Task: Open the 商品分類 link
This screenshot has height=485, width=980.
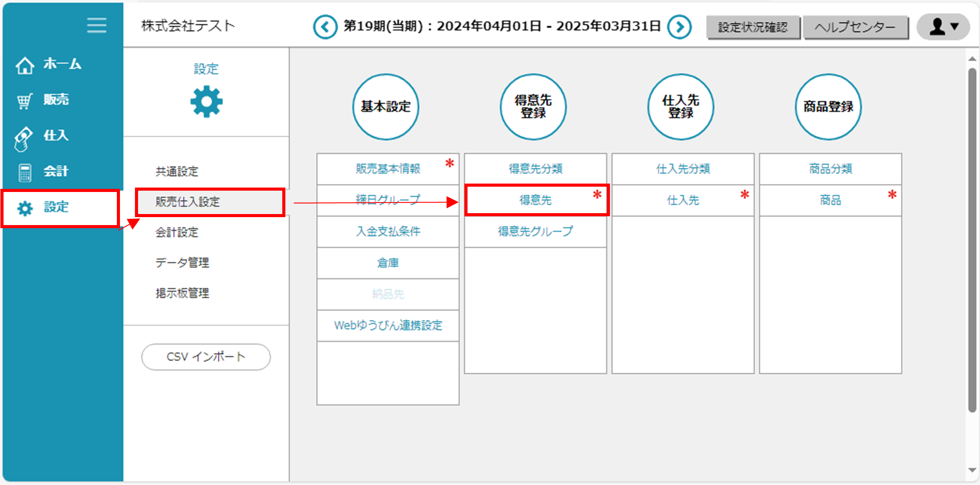Action: (830, 169)
